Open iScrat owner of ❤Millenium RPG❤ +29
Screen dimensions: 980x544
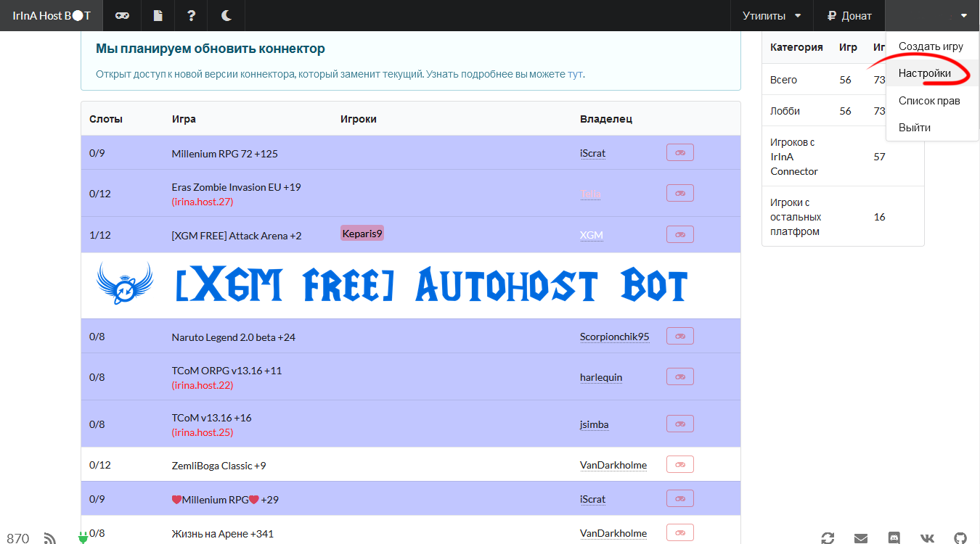tap(592, 499)
